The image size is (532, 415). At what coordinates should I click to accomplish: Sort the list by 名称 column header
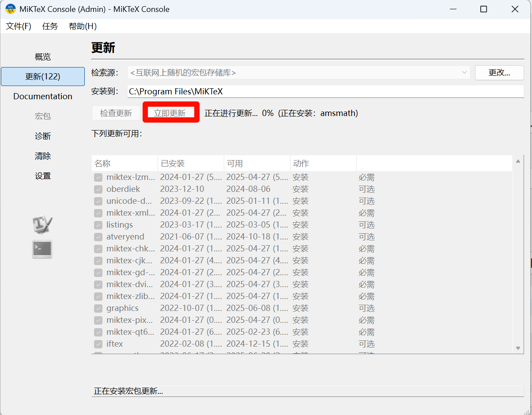pyautogui.click(x=125, y=164)
